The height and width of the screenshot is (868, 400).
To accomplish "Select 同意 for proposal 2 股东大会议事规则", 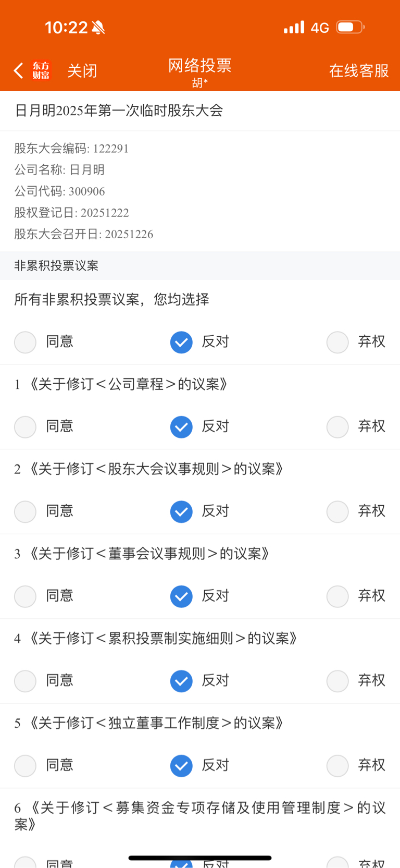I will pos(26,511).
